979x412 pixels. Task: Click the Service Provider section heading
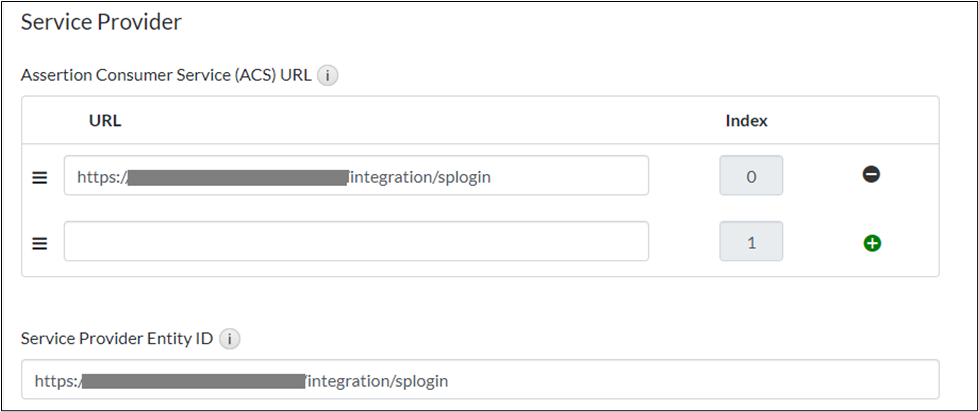point(101,22)
